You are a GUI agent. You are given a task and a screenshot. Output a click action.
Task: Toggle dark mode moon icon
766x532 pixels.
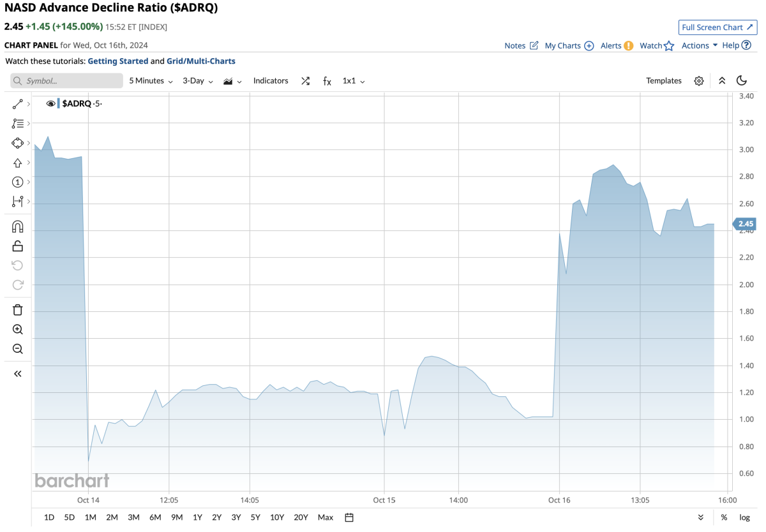tap(742, 81)
